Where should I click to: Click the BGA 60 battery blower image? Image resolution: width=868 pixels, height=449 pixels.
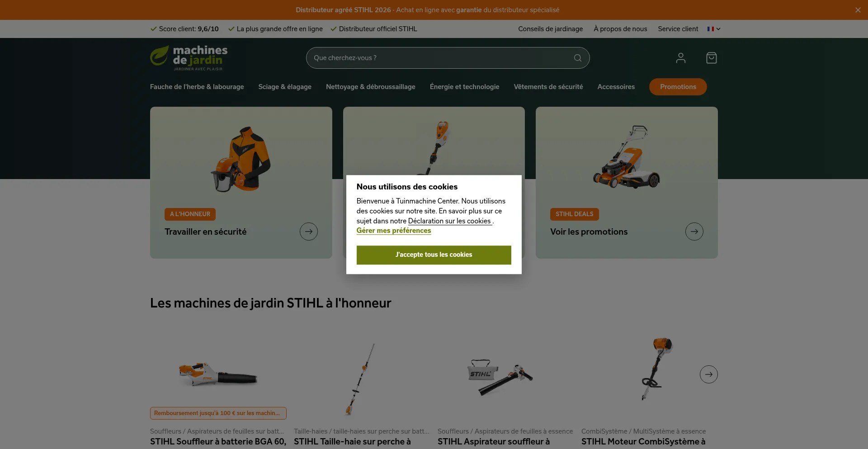tap(218, 374)
